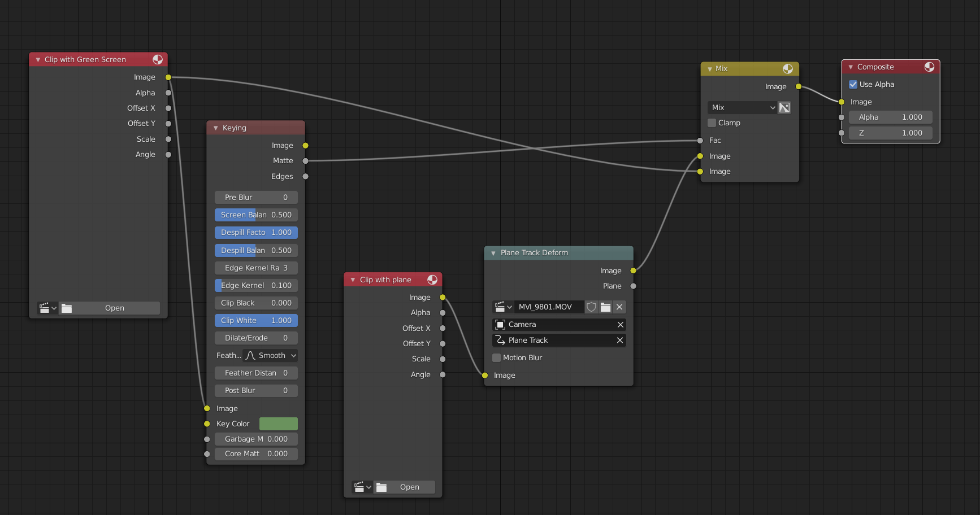Enable Clamp checkbox on Mix node
Viewport: 980px width, 515px height.
712,123
